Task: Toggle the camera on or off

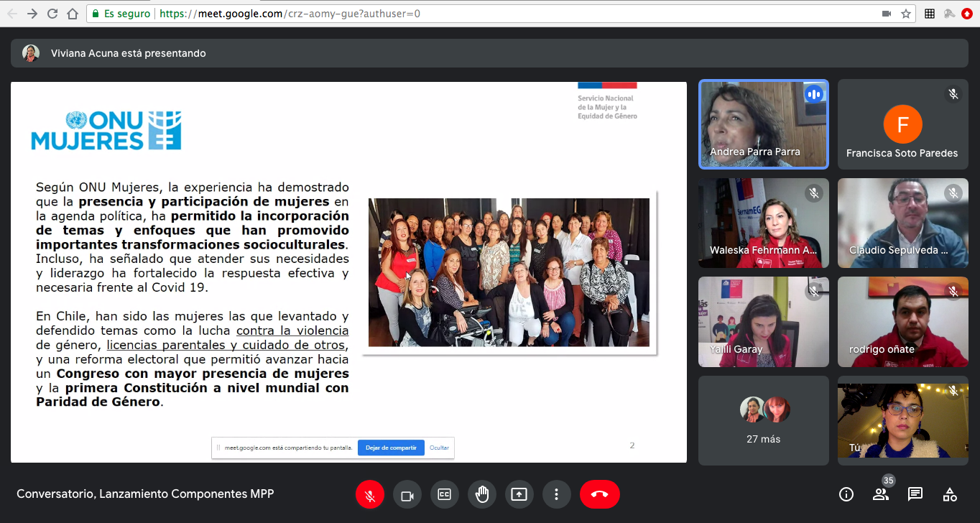Action: (407, 494)
